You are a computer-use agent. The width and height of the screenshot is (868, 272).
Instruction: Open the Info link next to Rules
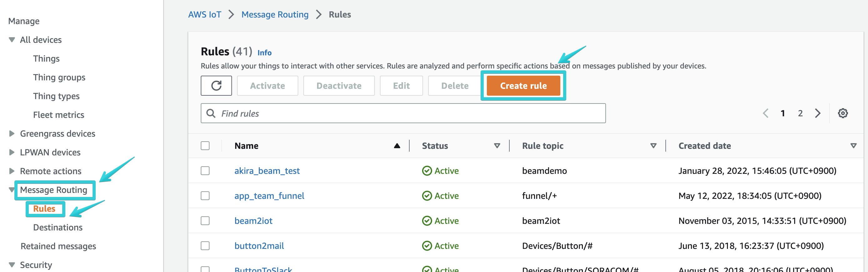[264, 53]
